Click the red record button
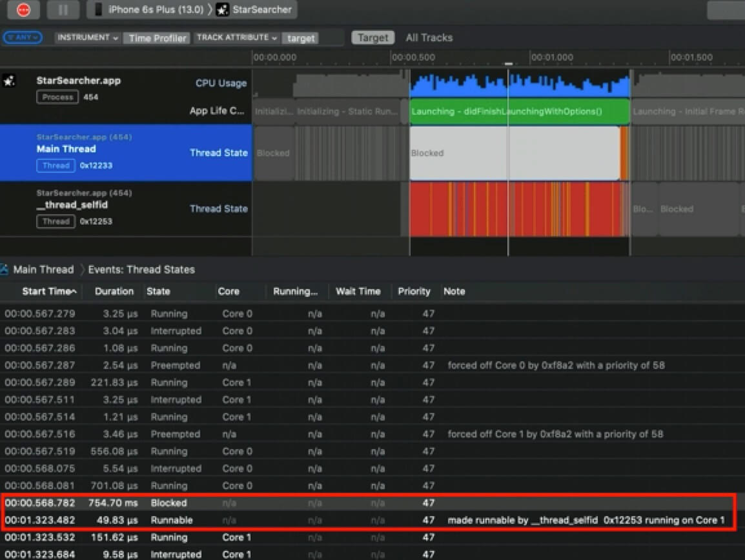The width and height of the screenshot is (745, 560). pos(23,10)
